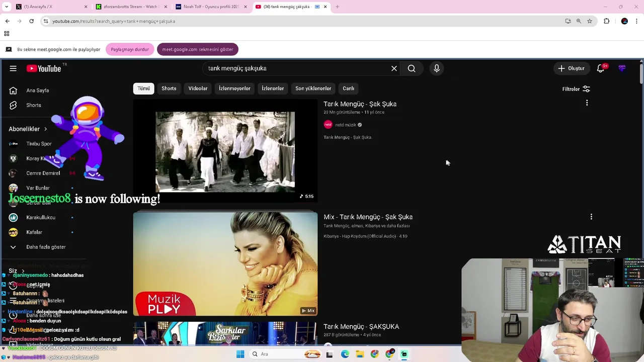Close the tarık mengüç şakşuka tab
Screen dimensions: 644x362
point(325,7)
